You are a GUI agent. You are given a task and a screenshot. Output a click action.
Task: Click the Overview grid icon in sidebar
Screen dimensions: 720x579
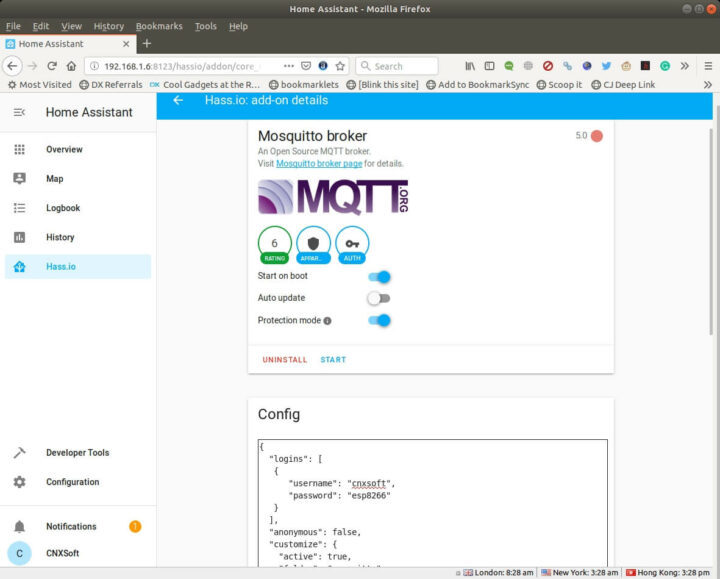(19, 149)
